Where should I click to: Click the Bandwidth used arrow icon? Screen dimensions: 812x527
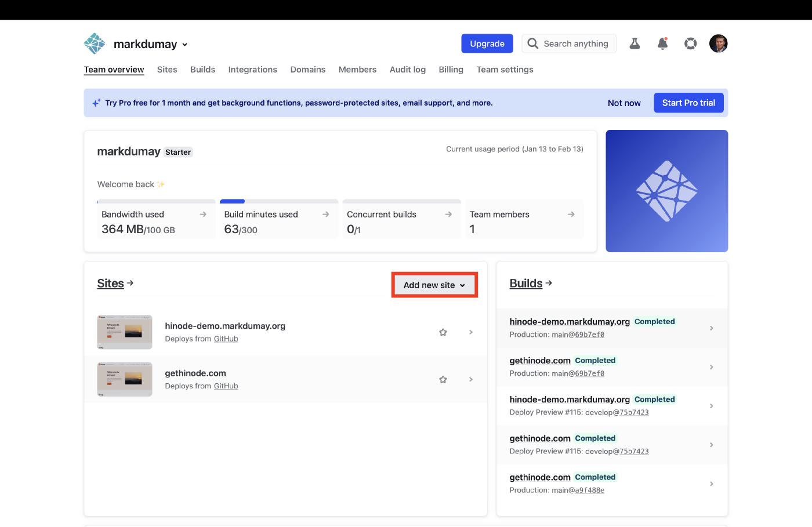(203, 215)
